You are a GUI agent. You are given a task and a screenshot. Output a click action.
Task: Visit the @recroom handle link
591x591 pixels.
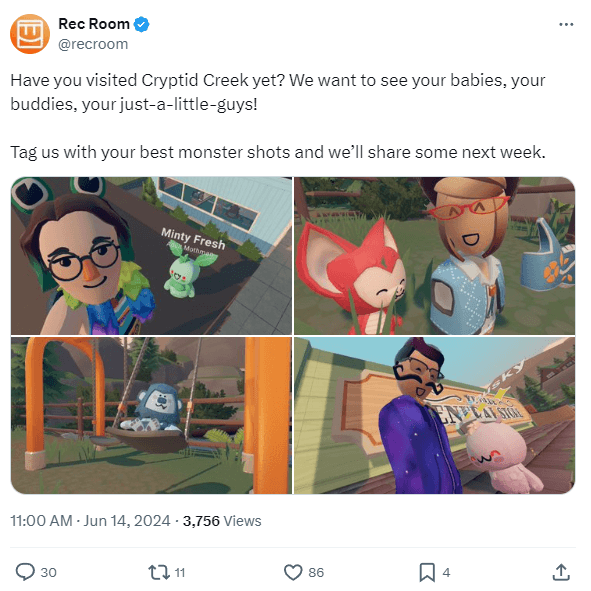pos(93,44)
